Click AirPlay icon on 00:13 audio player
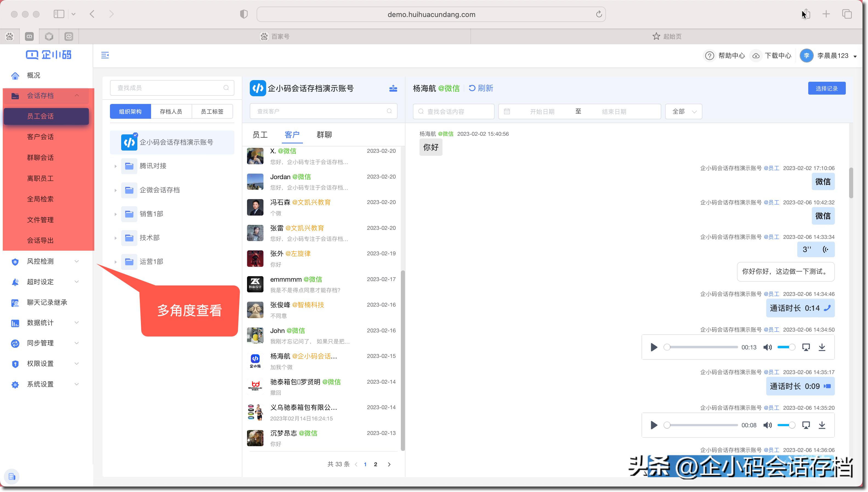This screenshot has width=868, height=492. tap(806, 347)
